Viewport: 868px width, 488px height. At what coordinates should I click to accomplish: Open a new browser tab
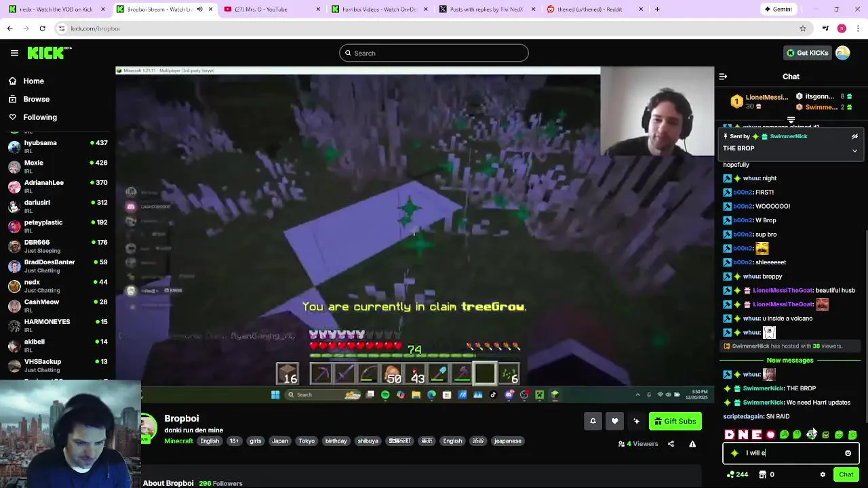657,9
